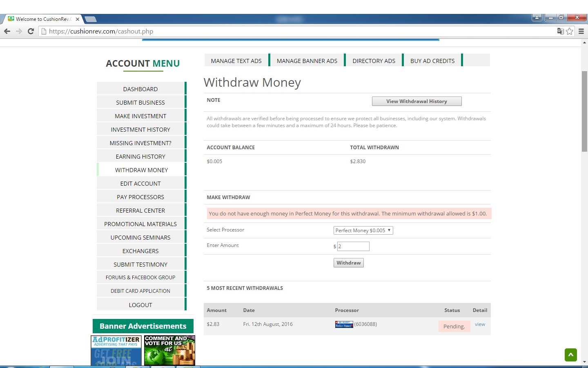Go back to the previous page
Viewport: 588px width, 368px height.
click(x=7, y=31)
